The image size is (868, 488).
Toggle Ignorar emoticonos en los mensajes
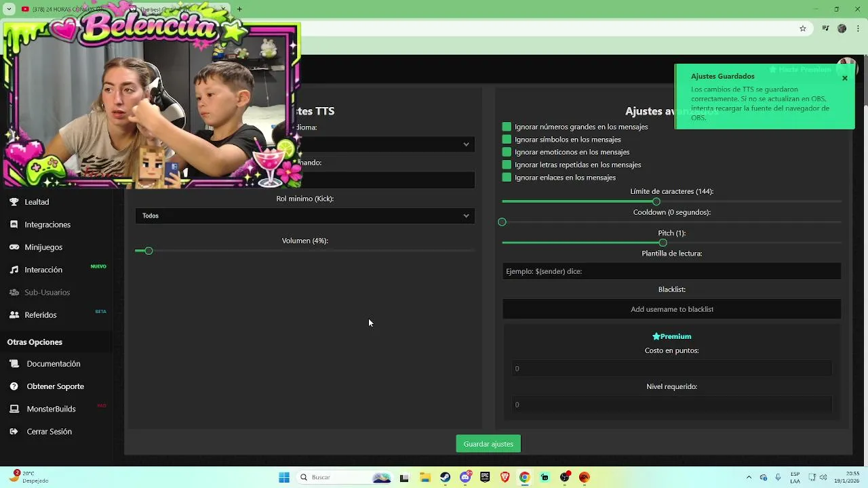click(x=507, y=152)
